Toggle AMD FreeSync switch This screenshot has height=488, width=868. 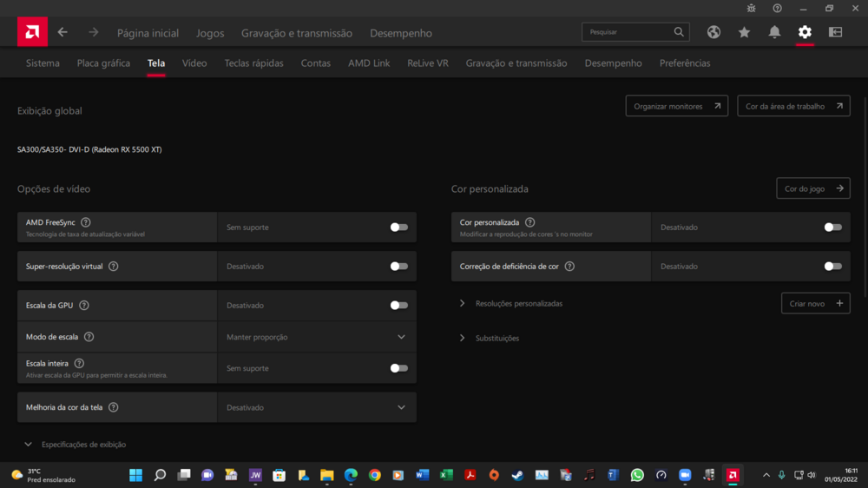coord(398,228)
